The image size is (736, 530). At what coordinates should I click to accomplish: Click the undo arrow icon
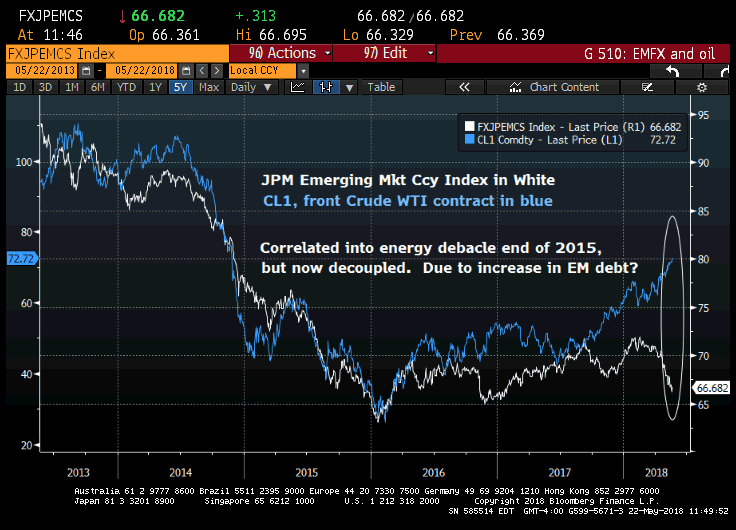[673, 71]
